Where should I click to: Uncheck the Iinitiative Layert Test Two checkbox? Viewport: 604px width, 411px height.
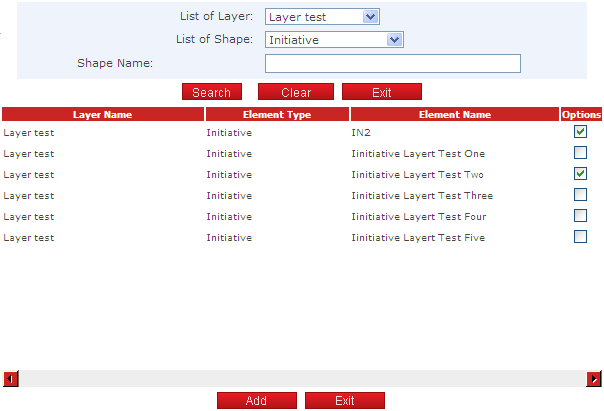[580, 174]
